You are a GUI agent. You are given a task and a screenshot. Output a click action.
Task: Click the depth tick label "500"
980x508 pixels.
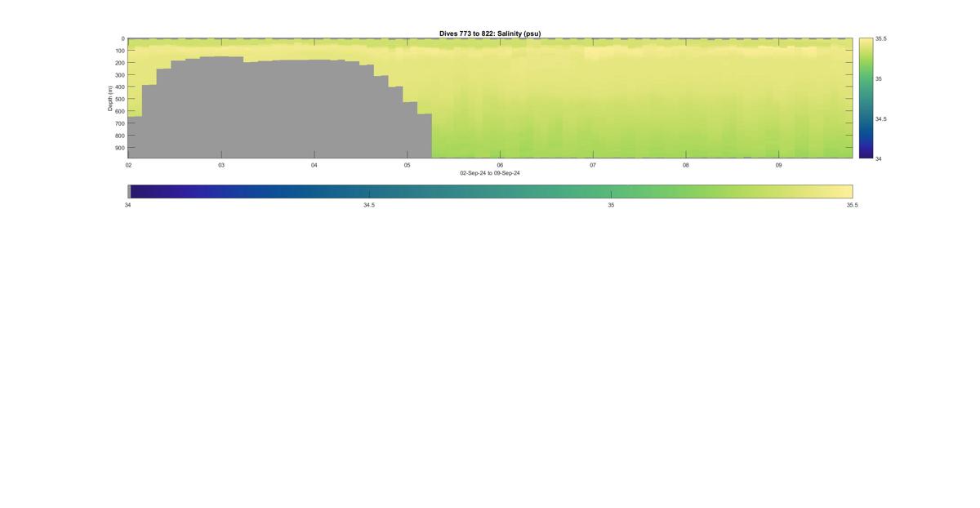coord(120,99)
